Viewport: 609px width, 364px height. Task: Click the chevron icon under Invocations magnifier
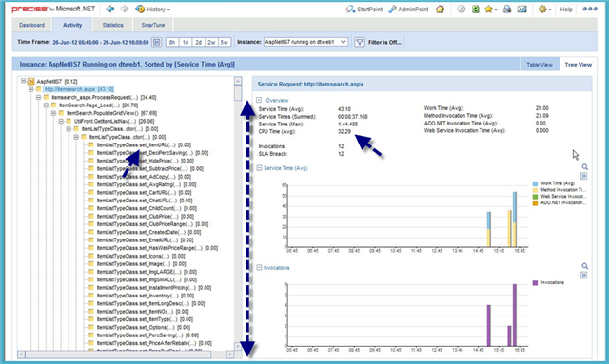[583, 275]
